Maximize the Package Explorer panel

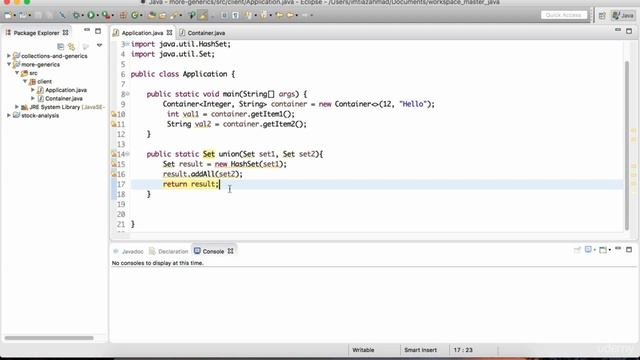coord(98,31)
